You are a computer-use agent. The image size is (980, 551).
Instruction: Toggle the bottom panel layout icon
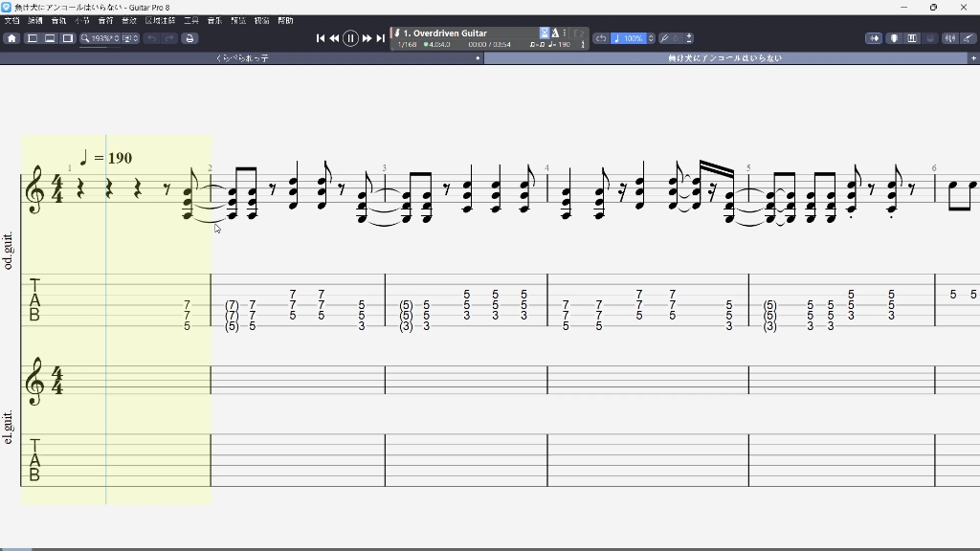point(50,38)
